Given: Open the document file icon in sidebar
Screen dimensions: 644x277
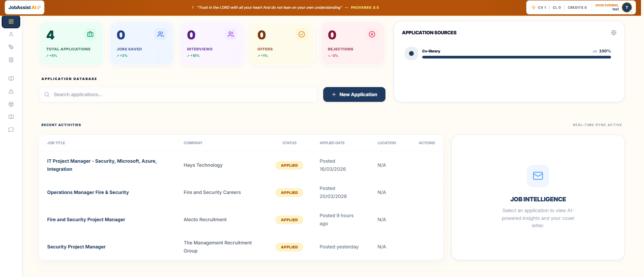Looking at the screenshot, I should click(x=11, y=60).
